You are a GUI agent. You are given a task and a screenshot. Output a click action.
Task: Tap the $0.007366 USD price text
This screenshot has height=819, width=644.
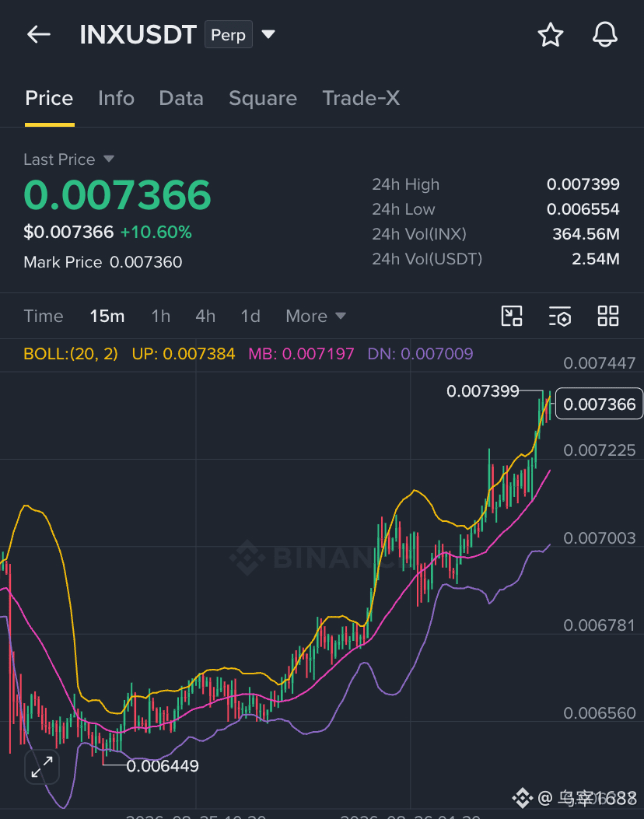coord(68,232)
